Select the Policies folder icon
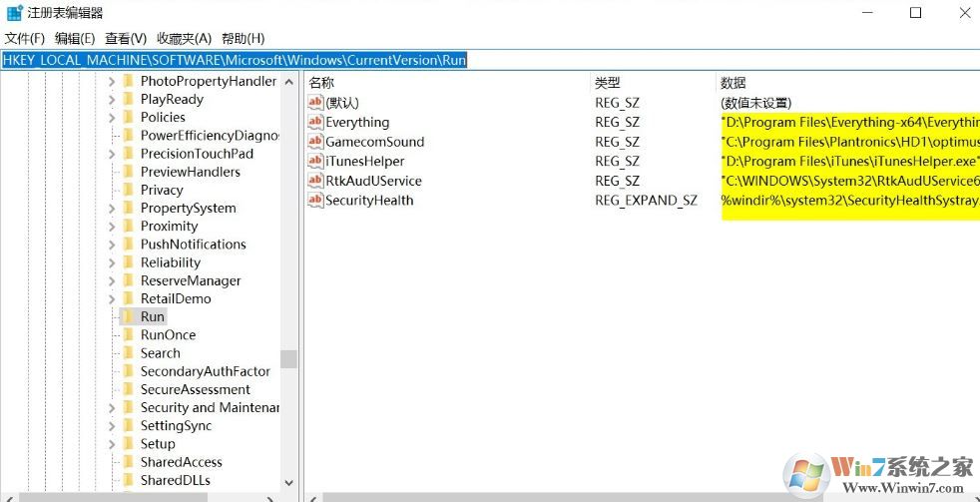 coord(128,117)
